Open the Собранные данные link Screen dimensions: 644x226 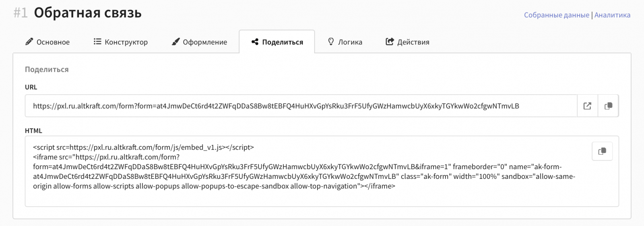coord(556,15)
